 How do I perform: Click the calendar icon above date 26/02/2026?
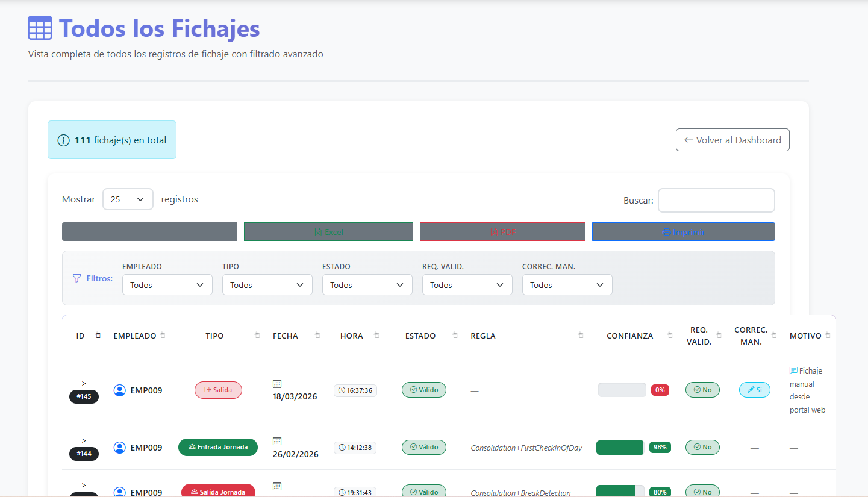pos(277,441)
